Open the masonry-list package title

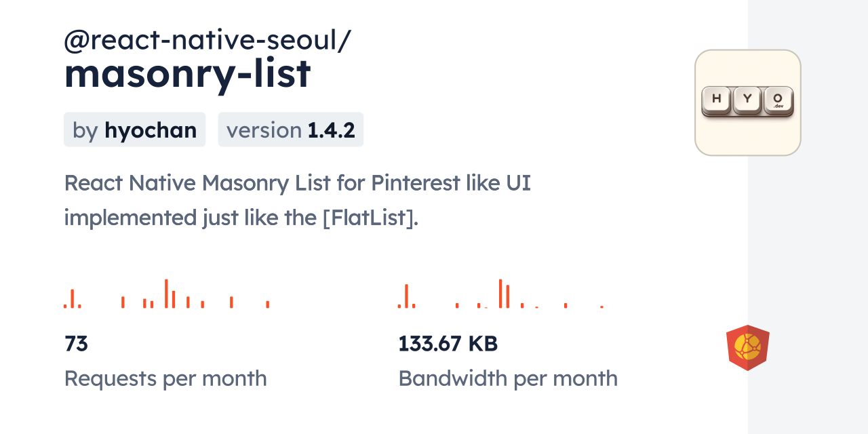pyautogui.click(x=187, y=74)
